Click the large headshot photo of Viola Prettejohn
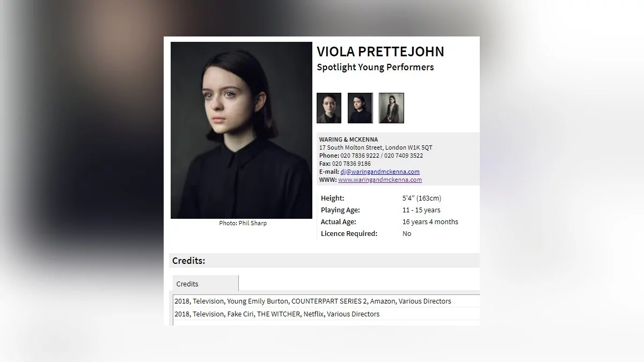Image resolution: width=644 pixels, height=362 pixels. [x=241, y=130]
